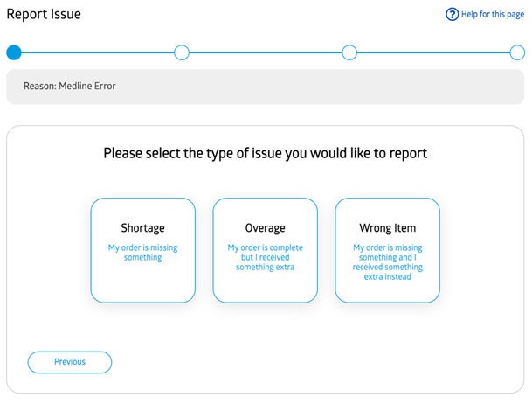Screen dimensions: 532x404
Task: Click 'My order is complete but I received something extra' text
Action: pos(265,257)
